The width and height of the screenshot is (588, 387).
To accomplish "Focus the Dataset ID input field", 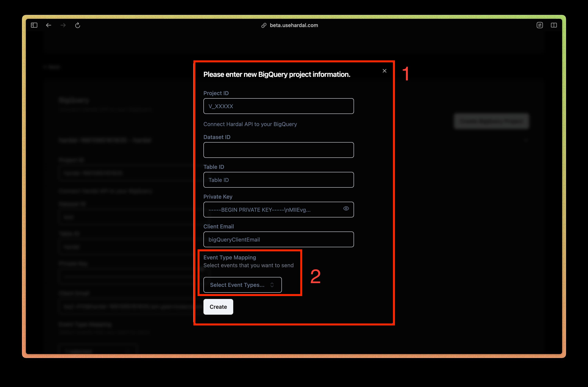I will point(279,150).
